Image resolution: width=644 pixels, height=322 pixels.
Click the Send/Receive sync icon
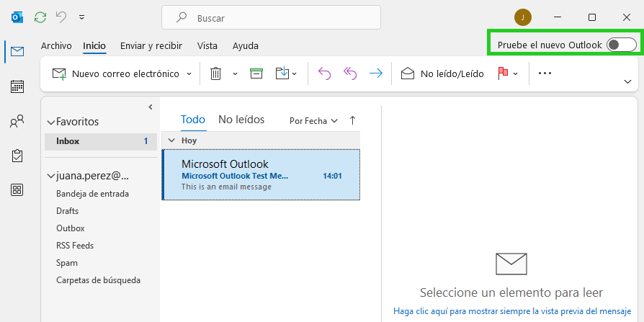tap(40, 17)
